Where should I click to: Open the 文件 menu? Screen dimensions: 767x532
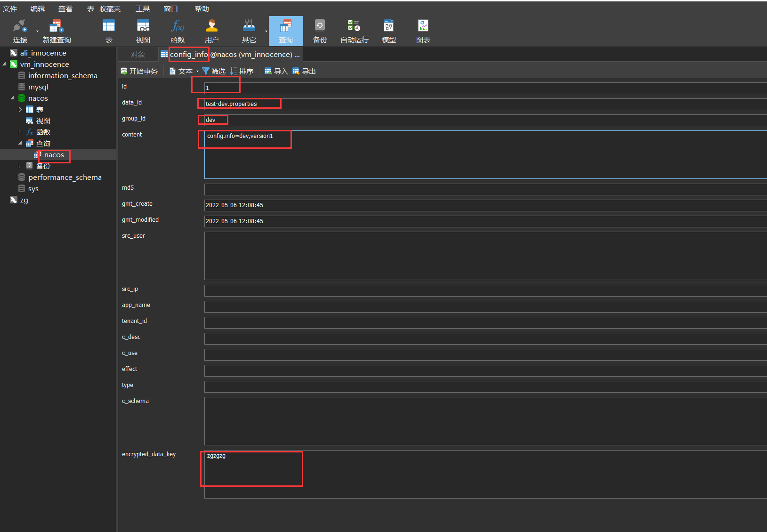pos(10,8)
